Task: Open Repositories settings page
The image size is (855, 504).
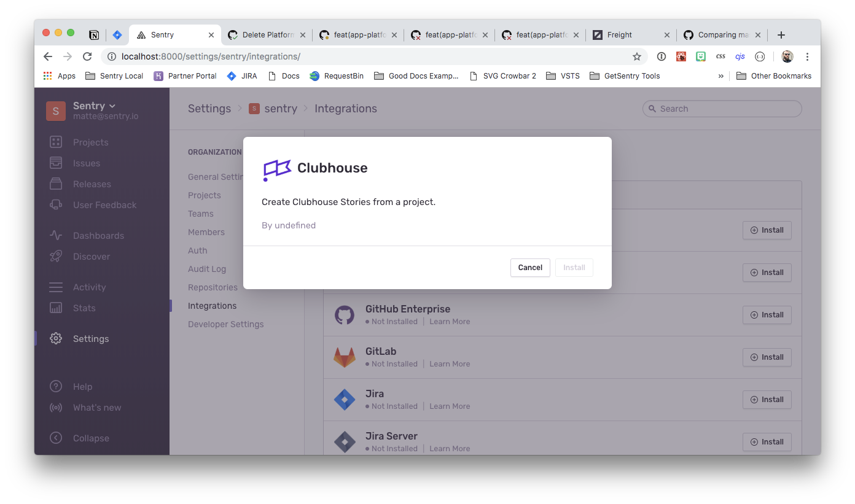Action: coord(213,287)
